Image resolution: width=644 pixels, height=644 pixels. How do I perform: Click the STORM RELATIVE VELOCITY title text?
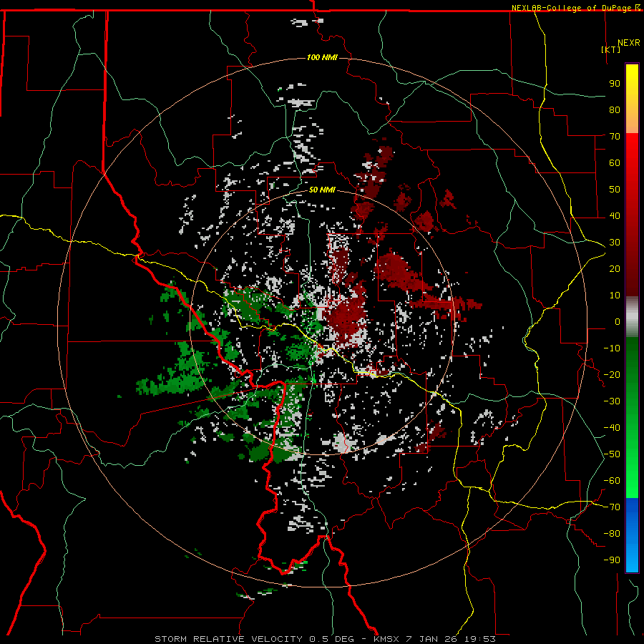[228, 639]
